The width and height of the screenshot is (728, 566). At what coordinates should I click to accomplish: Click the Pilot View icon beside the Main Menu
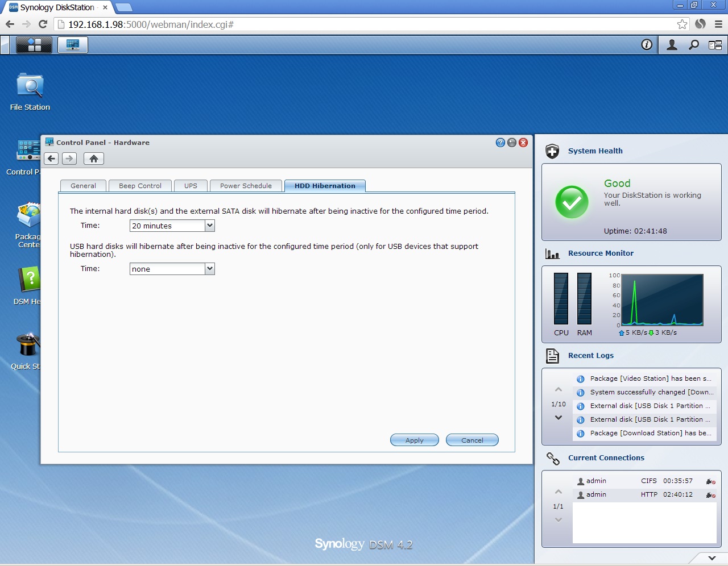72,44
